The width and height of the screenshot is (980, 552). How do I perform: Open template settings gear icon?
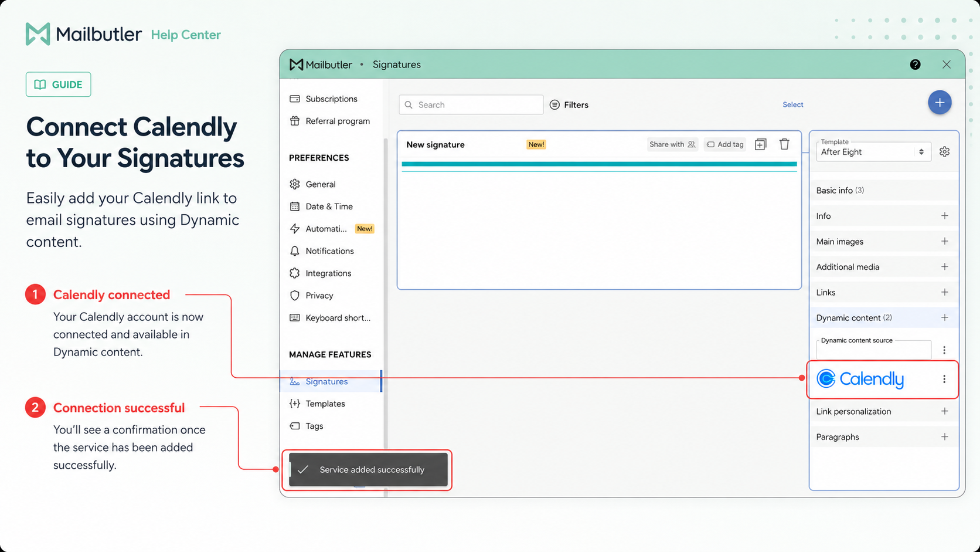coord(944,151)
